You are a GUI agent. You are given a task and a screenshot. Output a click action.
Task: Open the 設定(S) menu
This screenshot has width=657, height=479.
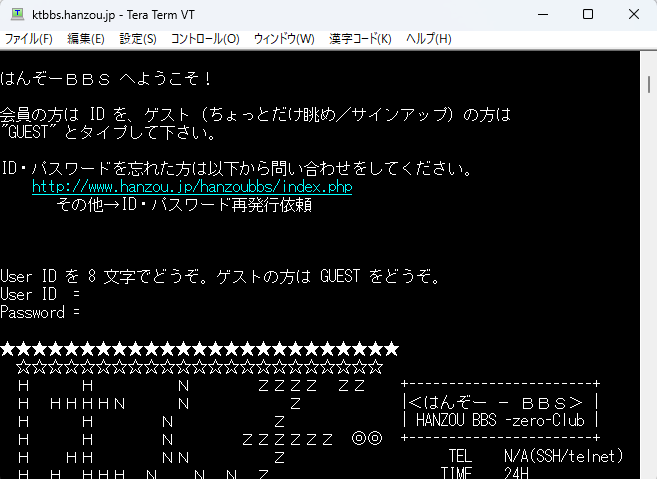click(138, 39)
